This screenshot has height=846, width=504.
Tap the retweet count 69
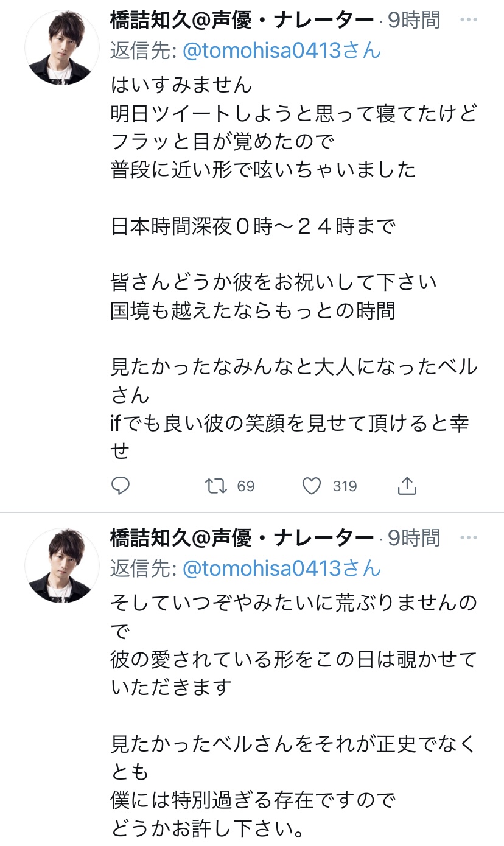(246, 486)
